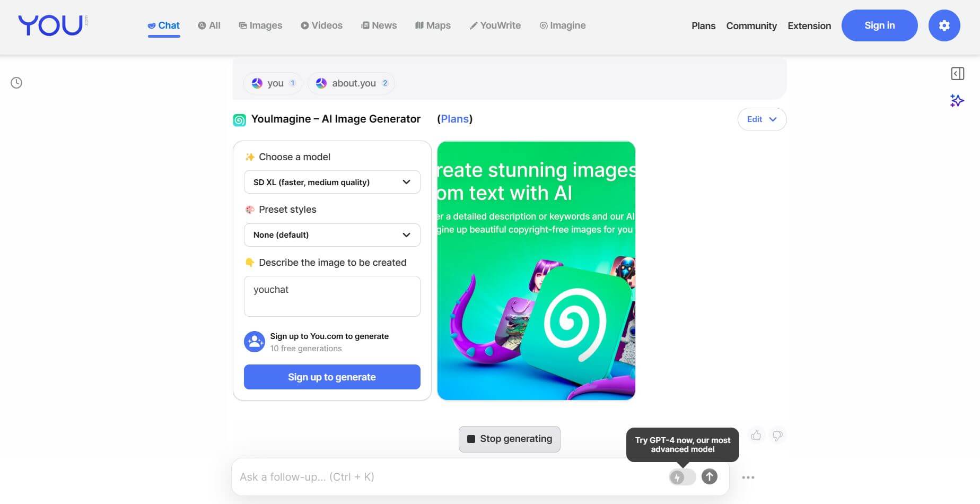
Task: Click the thumbs up icon
Action: (x=756, y=436)
